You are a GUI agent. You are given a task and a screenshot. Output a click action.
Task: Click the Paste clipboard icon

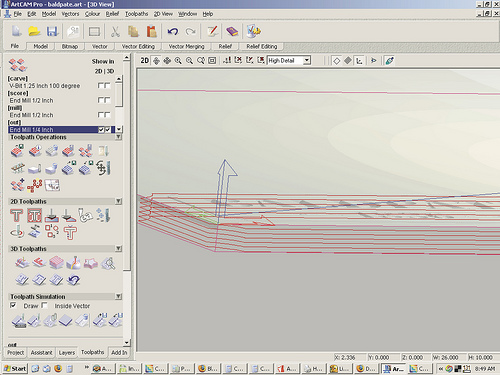pyautogui.click(x=152, y=31)
